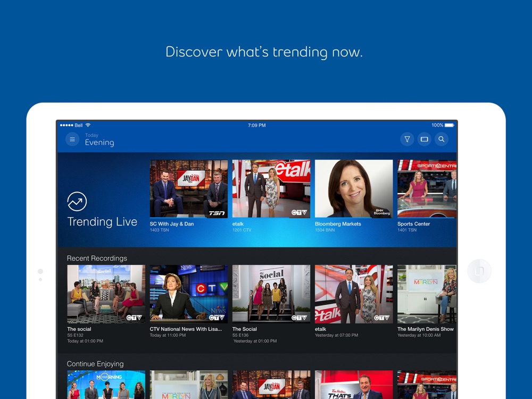
Task: Resume SportsCentre in Continue Enjoying
Action: click(x=427, y=385)
